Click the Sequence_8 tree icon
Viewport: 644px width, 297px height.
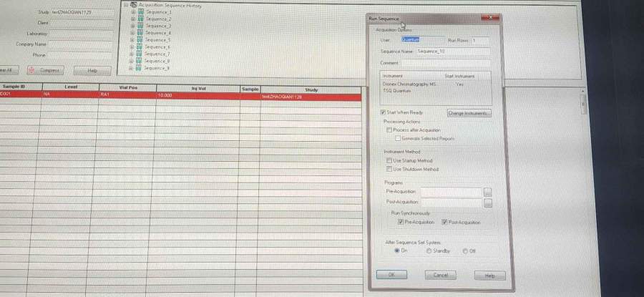coord(139,61)
